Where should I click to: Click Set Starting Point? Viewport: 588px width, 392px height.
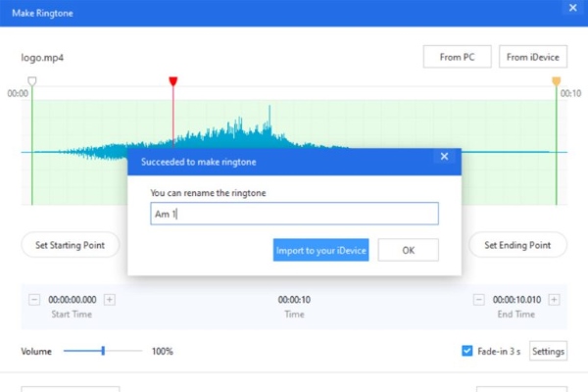pyautogui.click(x=70, y=245)
